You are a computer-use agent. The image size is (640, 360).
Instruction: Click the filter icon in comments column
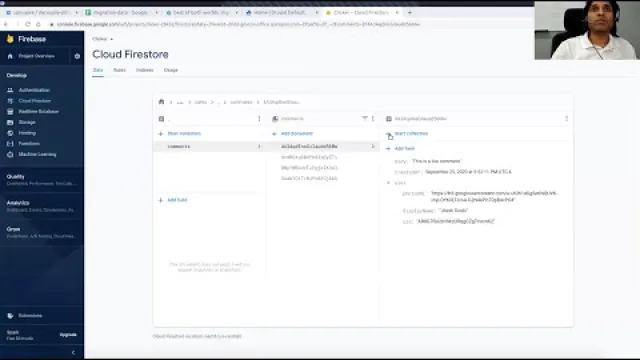click(x=364, y=118)
